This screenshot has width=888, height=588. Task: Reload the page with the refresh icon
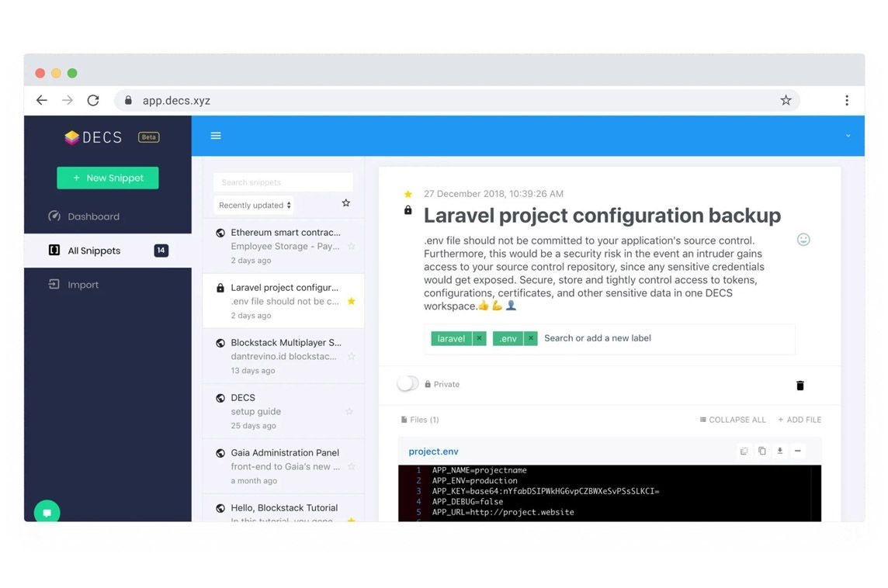click(93, 100)
